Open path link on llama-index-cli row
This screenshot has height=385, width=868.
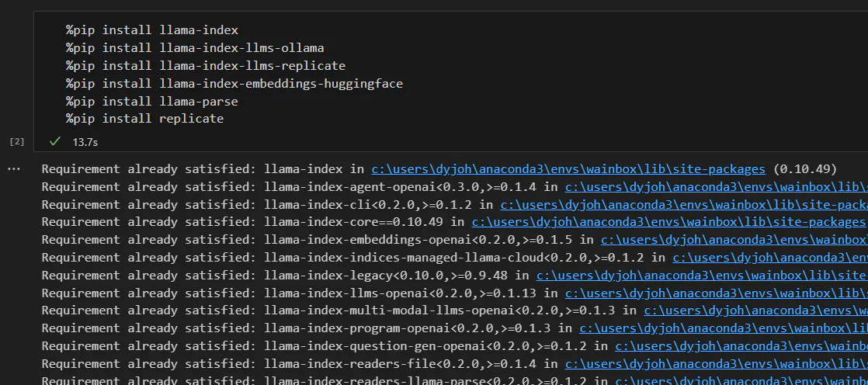pyautogui.click(x=684, y=205)
